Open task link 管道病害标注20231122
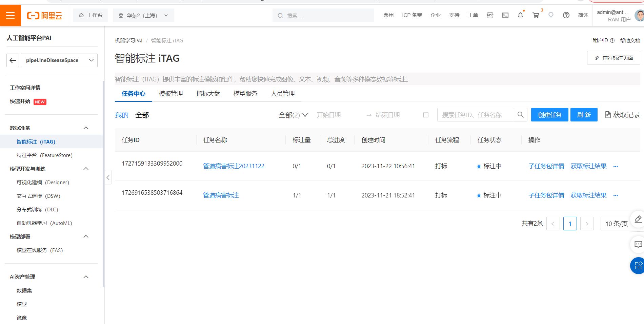 234,166
